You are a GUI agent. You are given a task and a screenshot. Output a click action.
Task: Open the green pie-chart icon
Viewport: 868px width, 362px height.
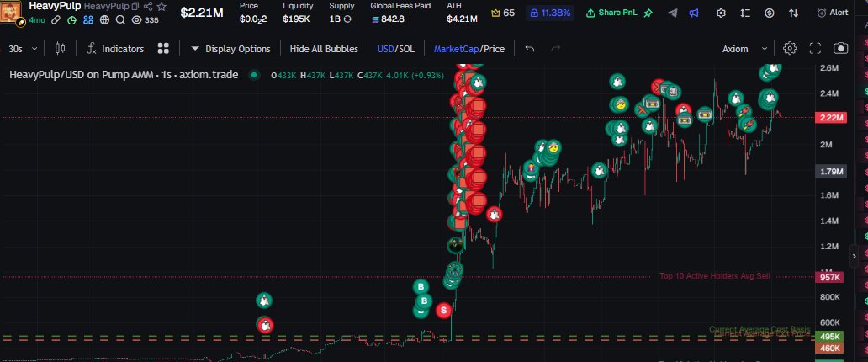pos(72,20)
